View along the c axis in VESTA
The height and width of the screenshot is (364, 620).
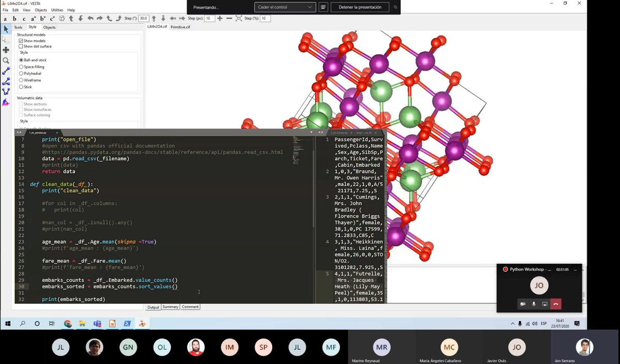(x=24, y=19)
